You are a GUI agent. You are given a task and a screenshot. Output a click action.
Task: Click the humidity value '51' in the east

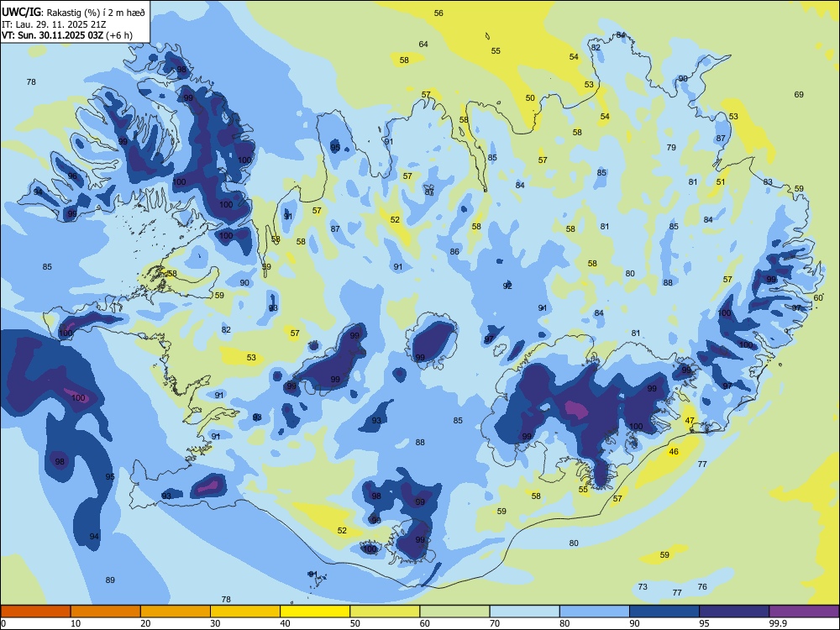pos(721,181)
